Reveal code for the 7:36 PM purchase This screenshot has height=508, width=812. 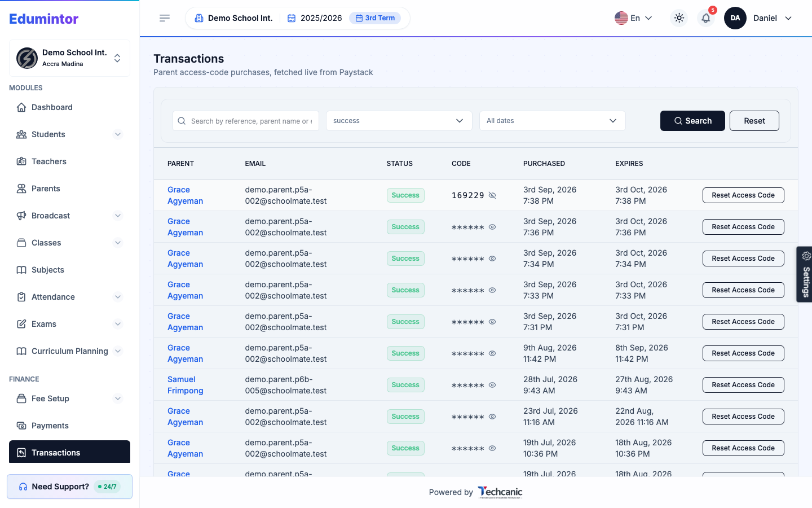click(x=492, y=227)
